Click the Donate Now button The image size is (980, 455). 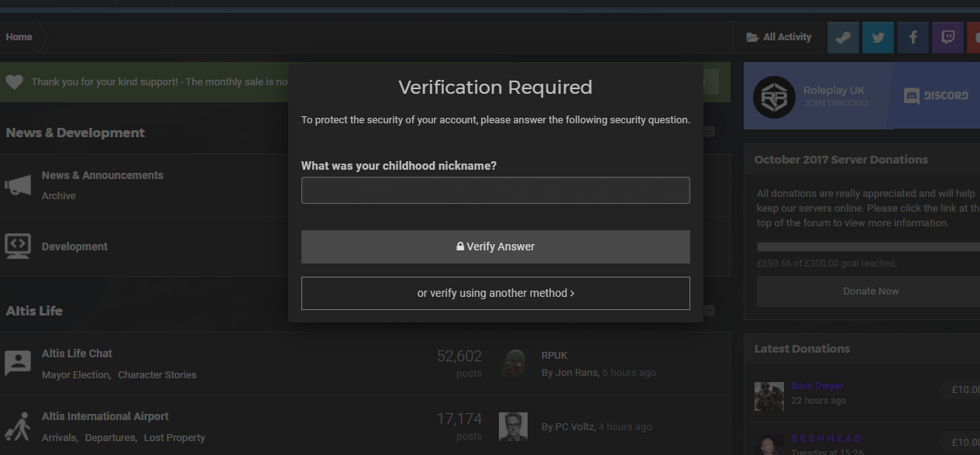click(x=871, y=291)
